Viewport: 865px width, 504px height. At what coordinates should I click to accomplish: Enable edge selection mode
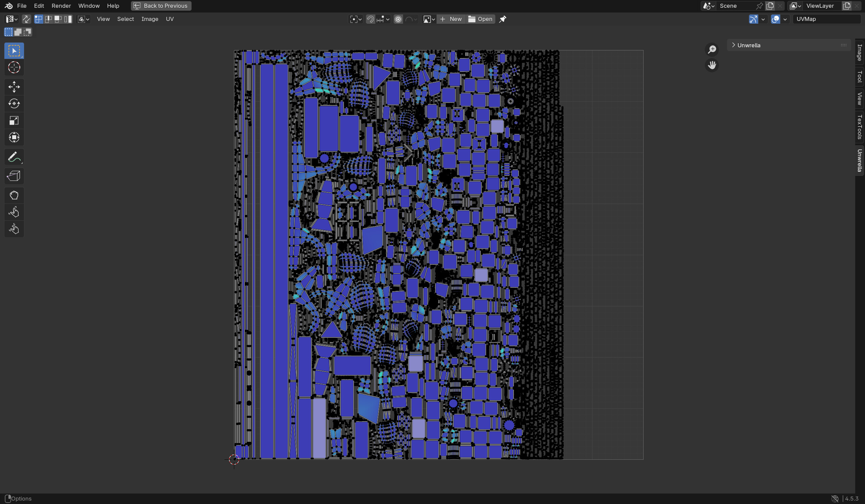pyautogui.click(x=48, y=19)
